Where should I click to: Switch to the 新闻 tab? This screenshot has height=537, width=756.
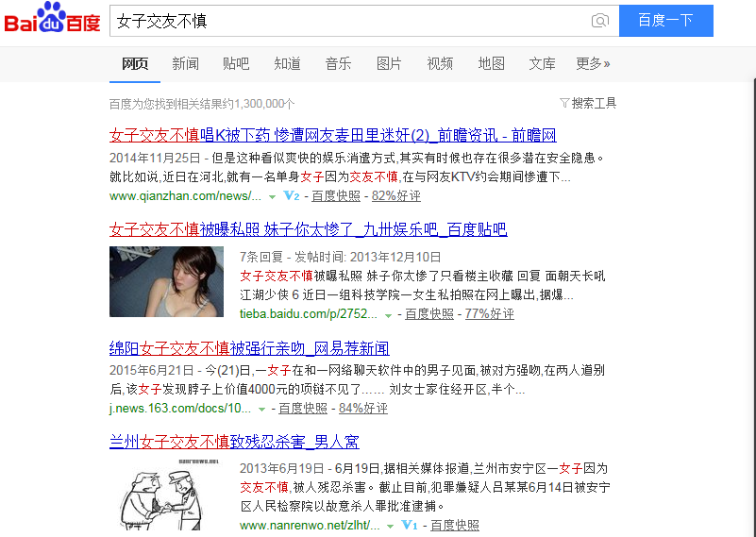click(x=185, y=63)
